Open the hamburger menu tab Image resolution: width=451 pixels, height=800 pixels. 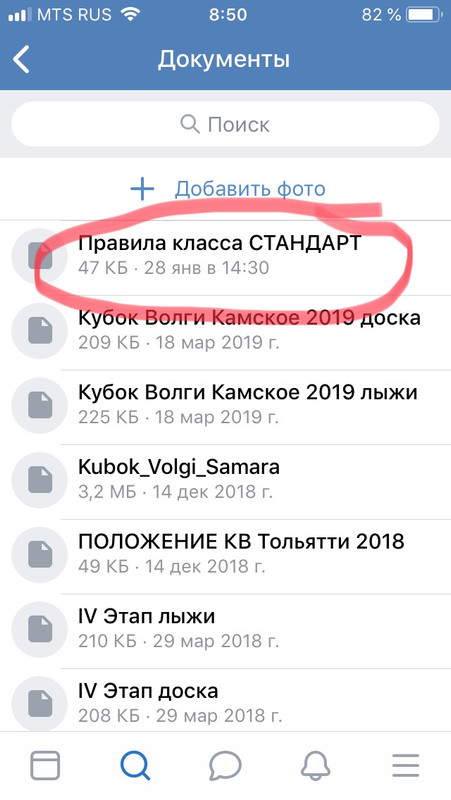coord(406,765)
